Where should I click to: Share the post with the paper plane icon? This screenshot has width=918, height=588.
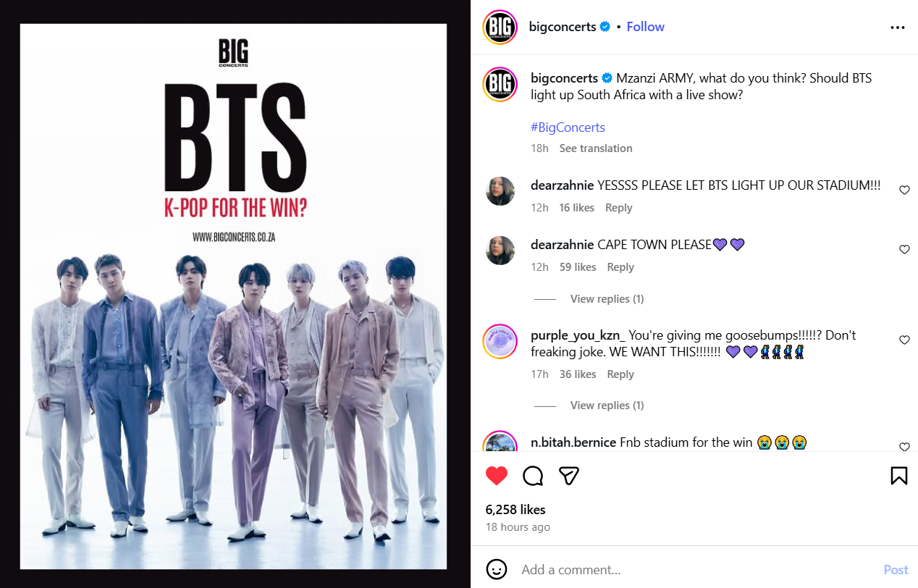[x=570, y=476]
